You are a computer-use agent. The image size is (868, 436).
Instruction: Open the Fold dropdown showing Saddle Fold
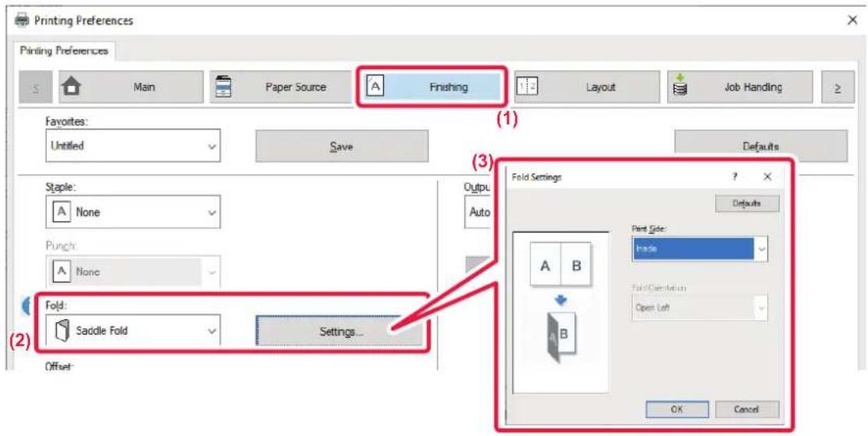tap(133, 331)
